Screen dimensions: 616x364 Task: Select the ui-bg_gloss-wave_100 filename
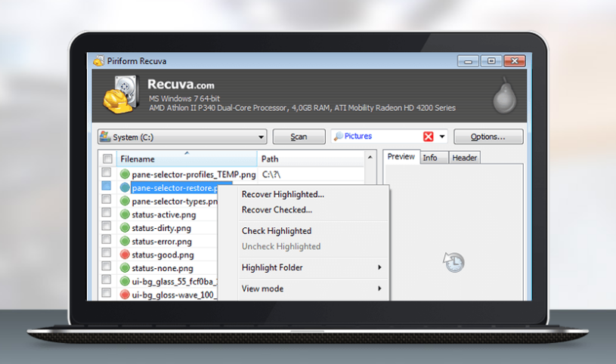(x=175, y=295)
